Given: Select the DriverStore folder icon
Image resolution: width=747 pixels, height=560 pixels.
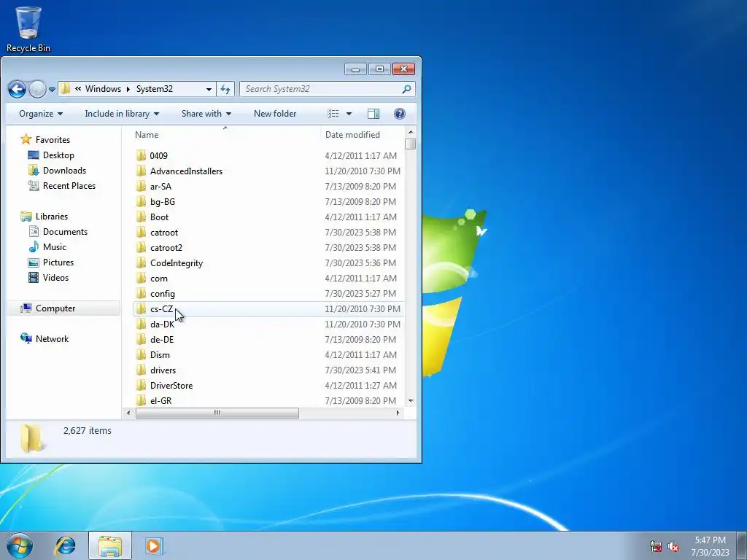Looking at the screenshot, I should 141,385.
